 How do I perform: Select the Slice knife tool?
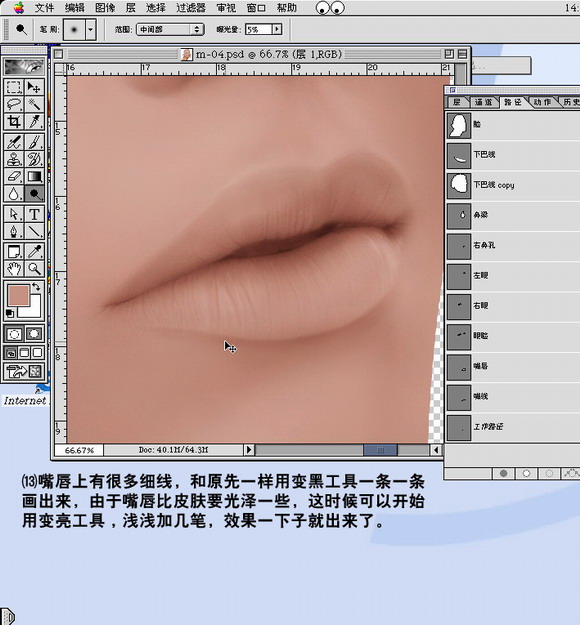tap(34, 122)
